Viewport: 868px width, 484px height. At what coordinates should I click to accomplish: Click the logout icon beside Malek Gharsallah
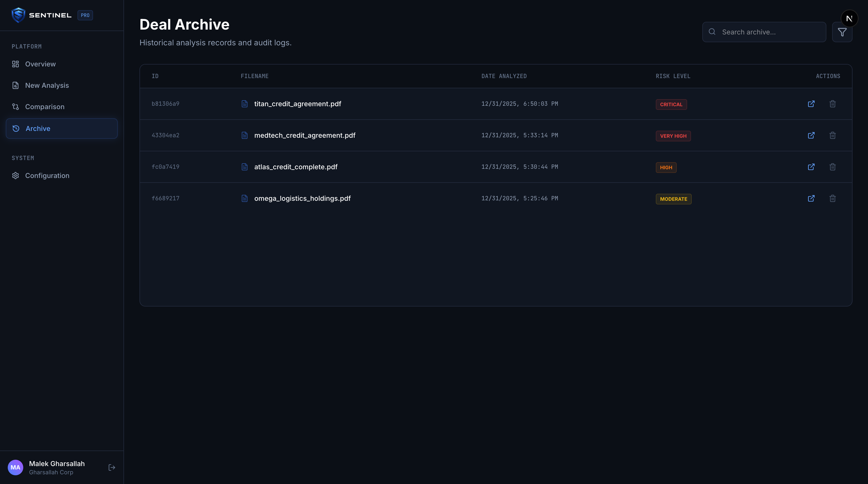(x=112, y=468)
